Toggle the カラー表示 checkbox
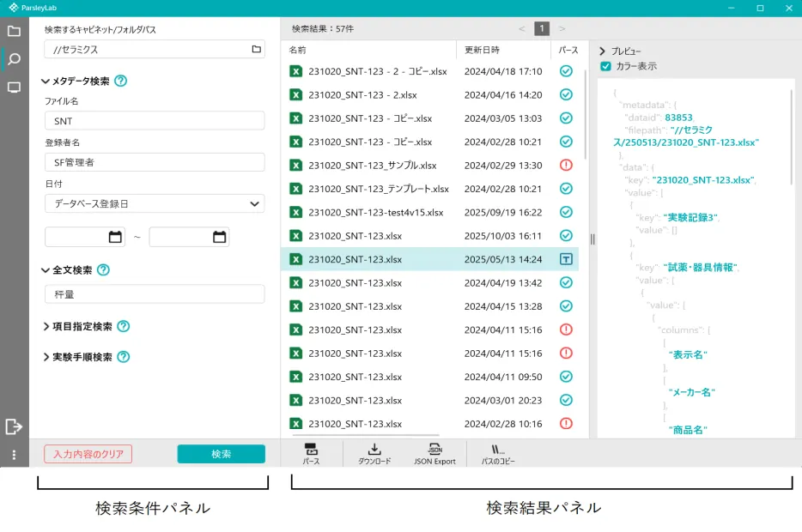 click(x=605, y=66)
